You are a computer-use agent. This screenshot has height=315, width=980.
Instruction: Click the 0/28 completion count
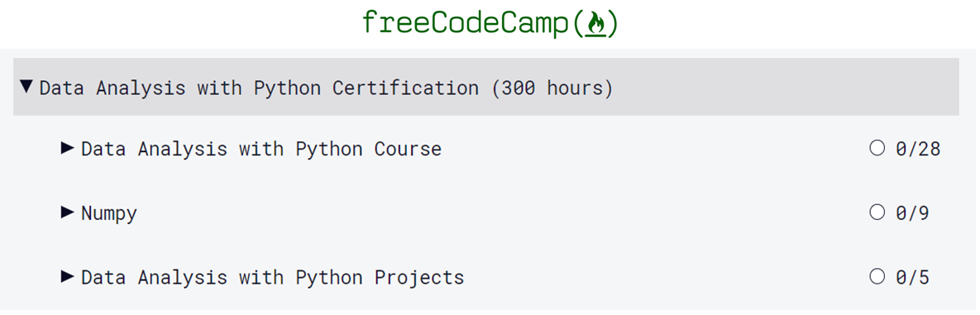917,150
